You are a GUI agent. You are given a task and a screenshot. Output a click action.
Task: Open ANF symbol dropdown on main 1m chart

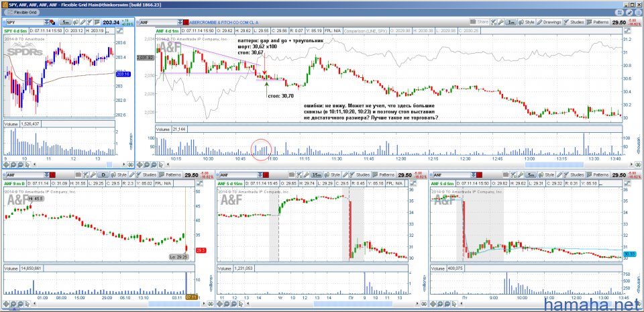click(180, 22)
